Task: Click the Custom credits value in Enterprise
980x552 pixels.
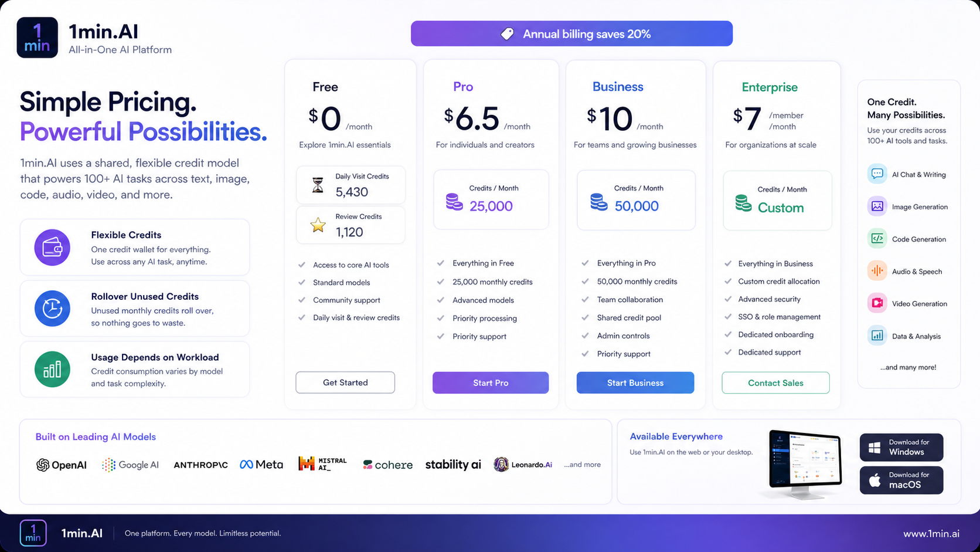Action: (x=781, y=208)
